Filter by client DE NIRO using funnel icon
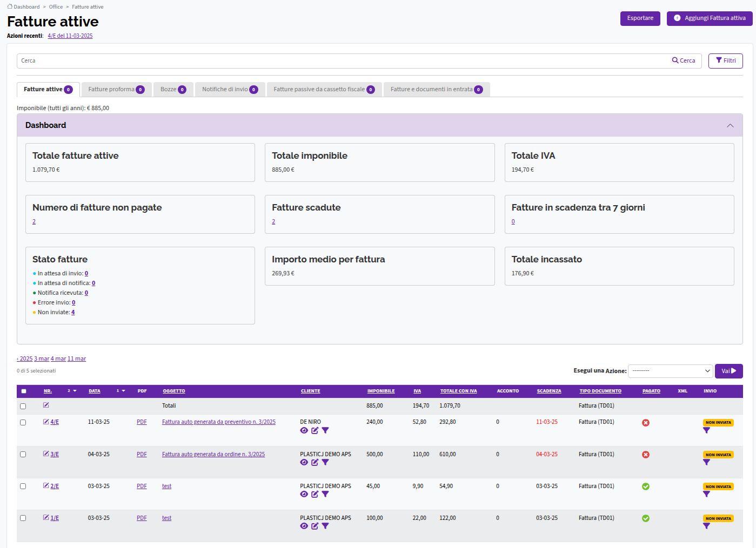 click(x=325, y=430)
